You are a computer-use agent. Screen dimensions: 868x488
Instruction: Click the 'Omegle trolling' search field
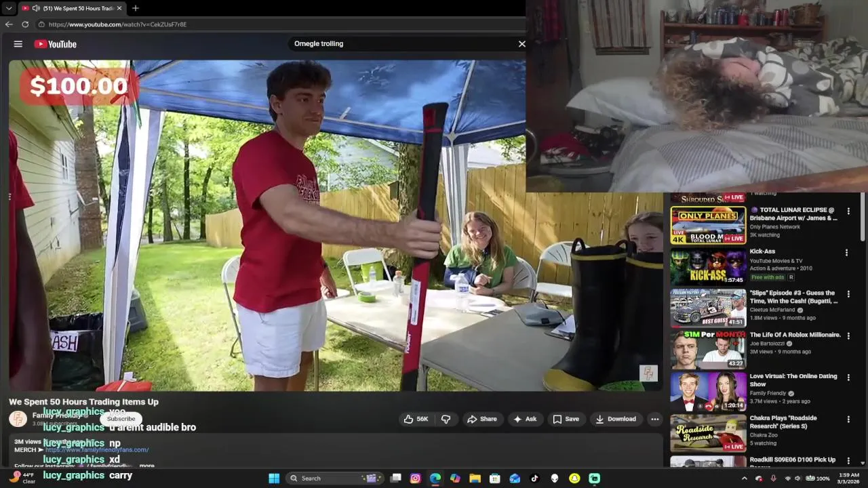401,43
